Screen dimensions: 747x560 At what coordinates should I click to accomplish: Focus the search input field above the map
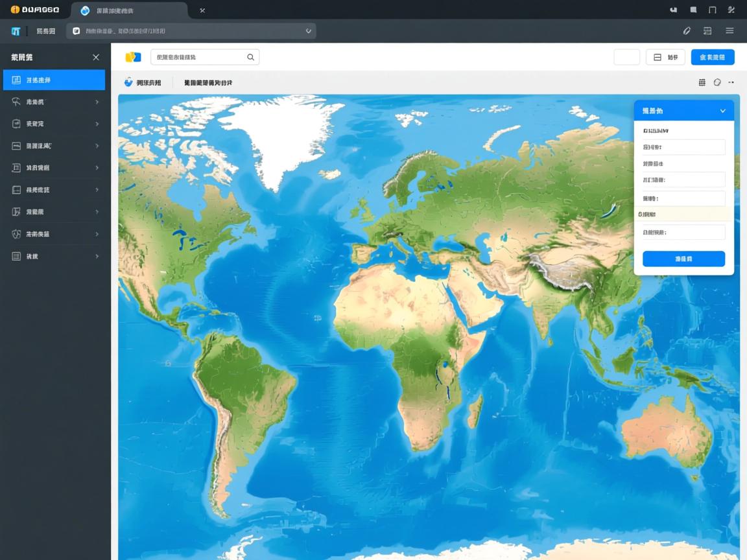pyautogui.click(x=198, y=57)
